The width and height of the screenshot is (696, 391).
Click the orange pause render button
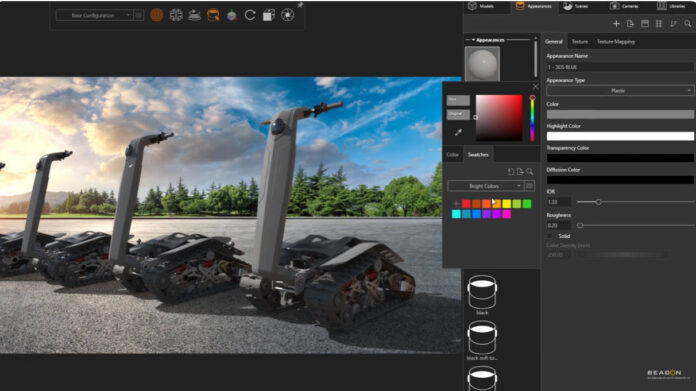156,15
